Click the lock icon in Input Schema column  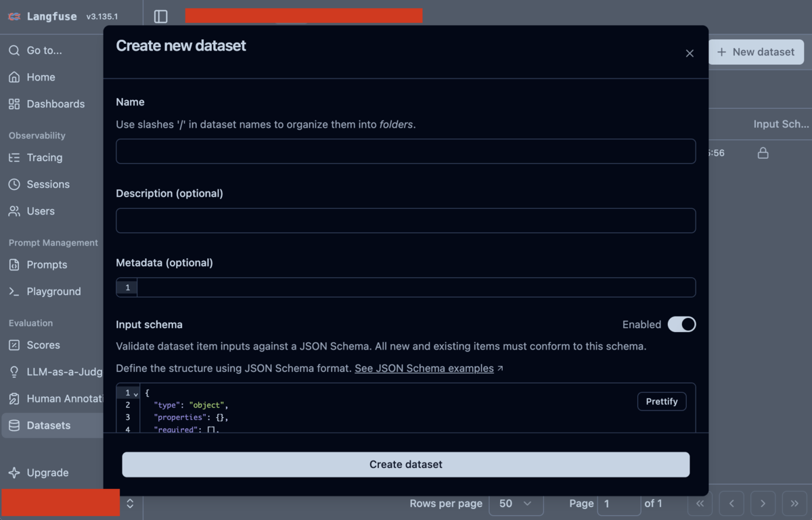763,153
